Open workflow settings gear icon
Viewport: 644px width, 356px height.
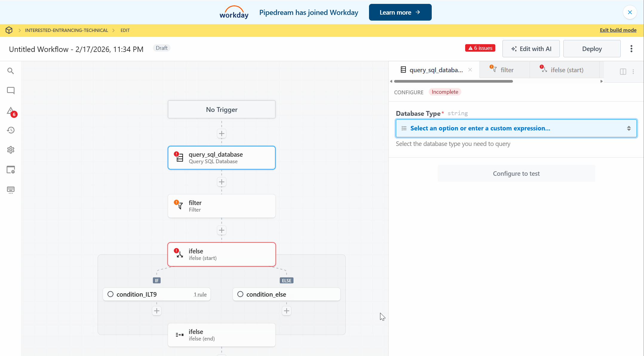click(x=11, y=150)
